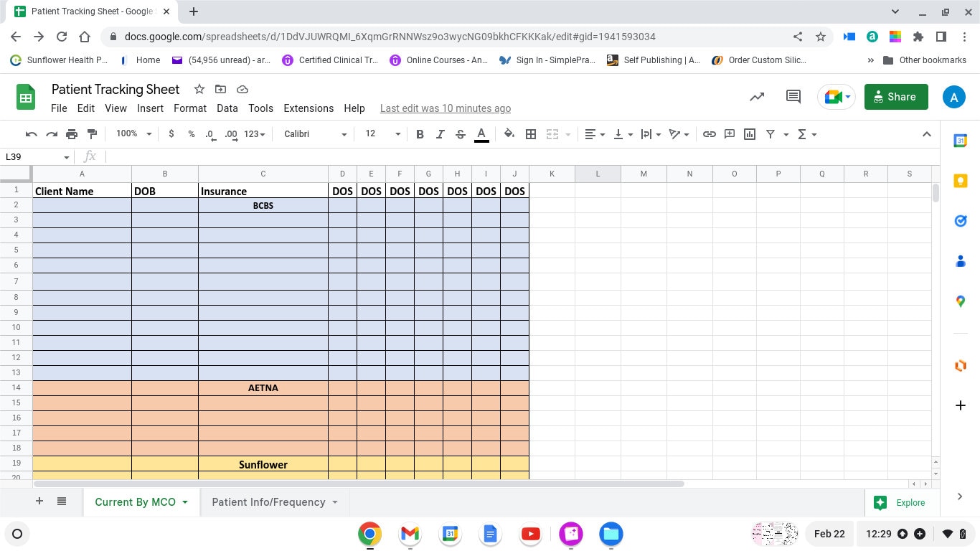This screenshot has width=980, height=551.
Task: Add a new sheet with plus button
Action: tap(39, 501)
